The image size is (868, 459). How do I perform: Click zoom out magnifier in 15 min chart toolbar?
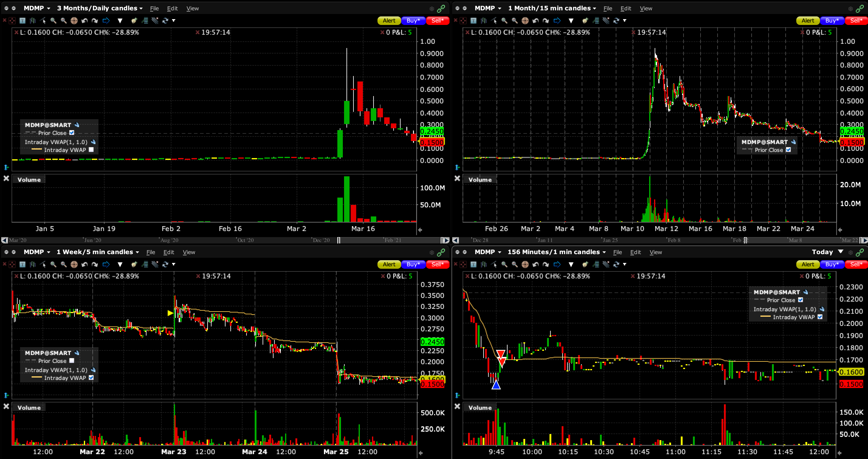515,21
